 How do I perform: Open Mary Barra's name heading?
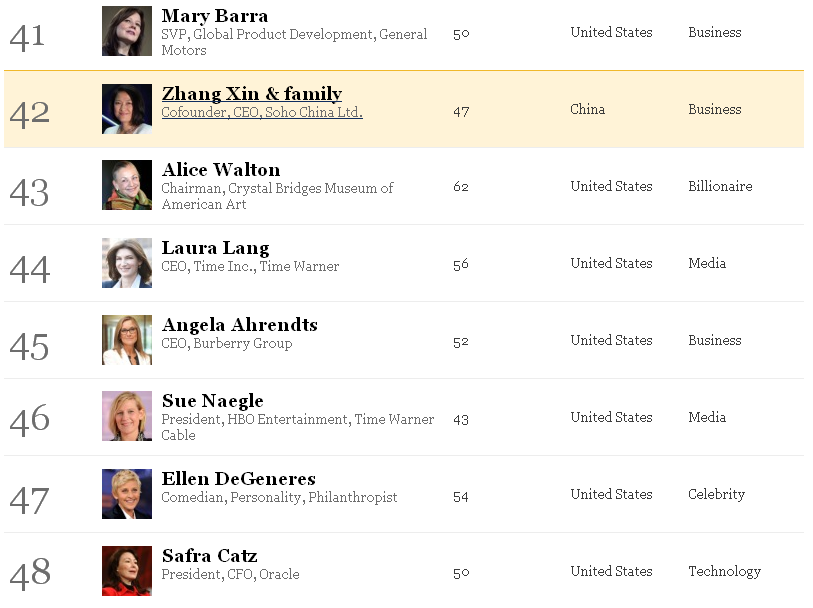tap(215, 16)
